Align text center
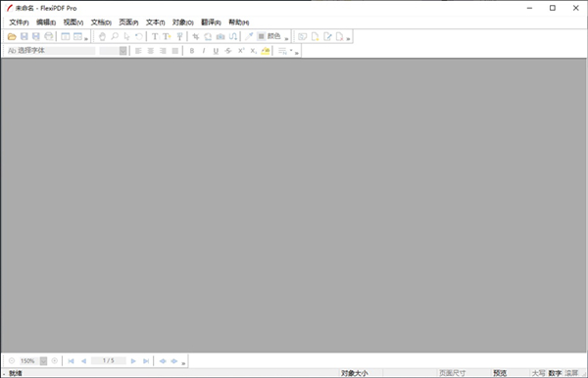The width and height of the screenshot is (588, 378). (x=151, y=51)
